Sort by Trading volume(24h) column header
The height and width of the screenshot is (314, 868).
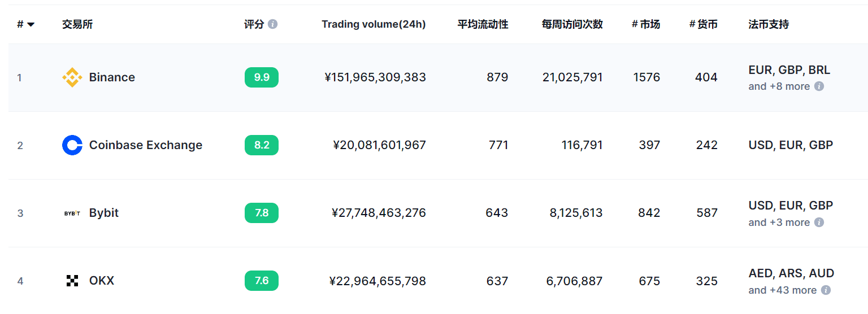pyautogui.click(x=374, y=24)
